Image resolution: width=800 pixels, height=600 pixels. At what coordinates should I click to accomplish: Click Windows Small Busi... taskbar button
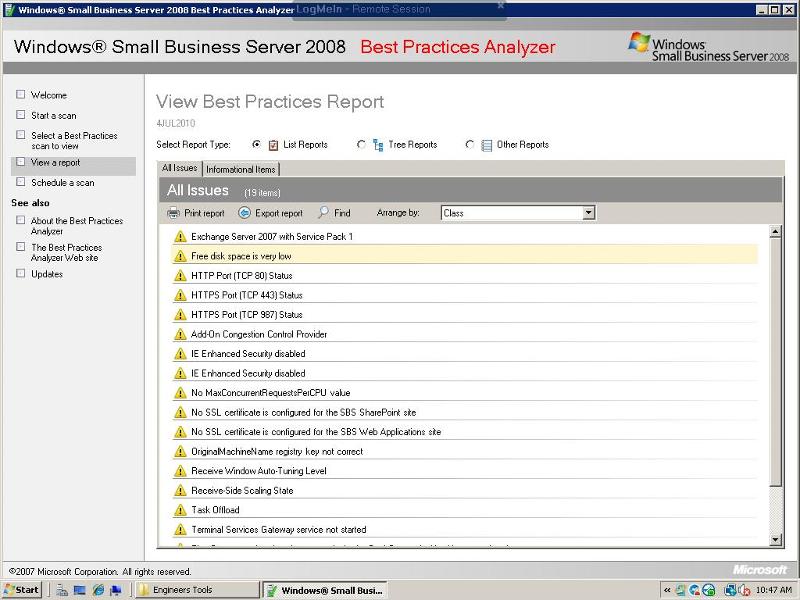[x=325, y=590]
